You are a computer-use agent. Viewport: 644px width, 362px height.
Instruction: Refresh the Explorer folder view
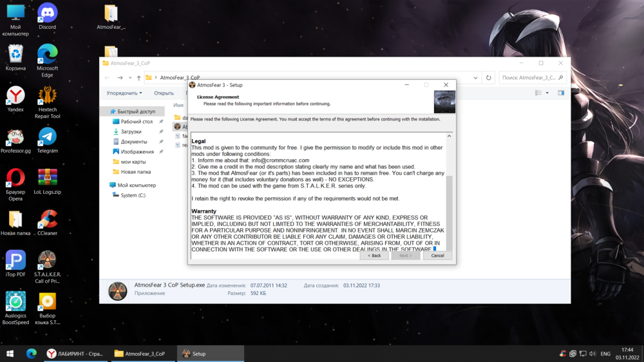[x=488, y=78]
